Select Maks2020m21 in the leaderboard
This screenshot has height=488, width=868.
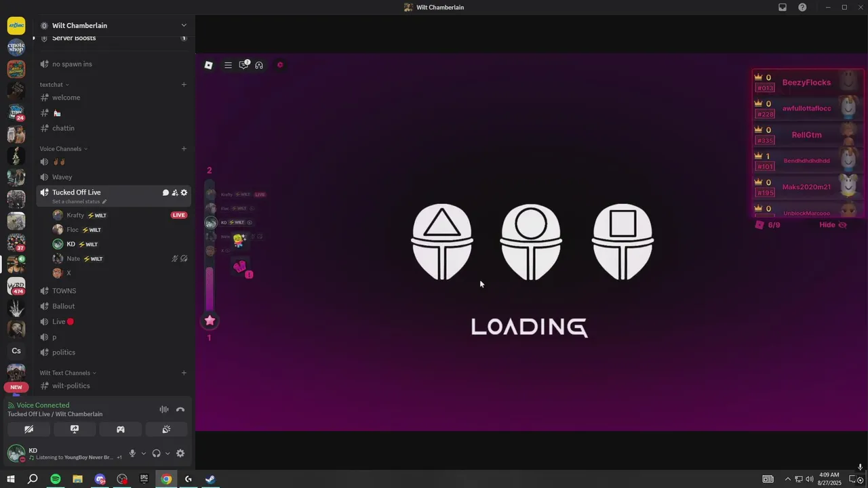(x=806, y=187)
